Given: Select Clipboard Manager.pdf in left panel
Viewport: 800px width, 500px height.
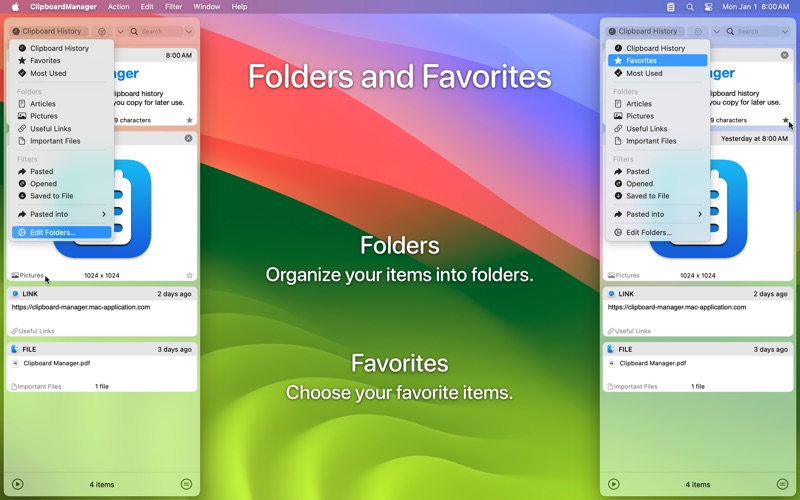Looking at the screenshot, I should click(x=57, y=363).
